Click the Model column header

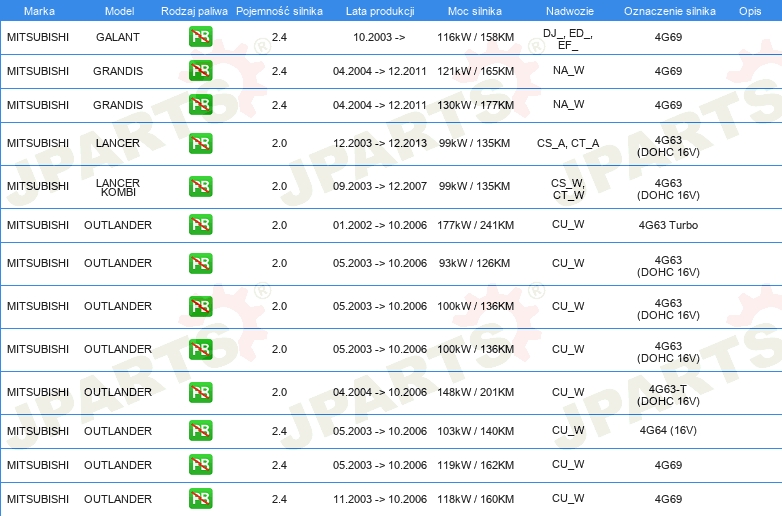click(119, 11)
